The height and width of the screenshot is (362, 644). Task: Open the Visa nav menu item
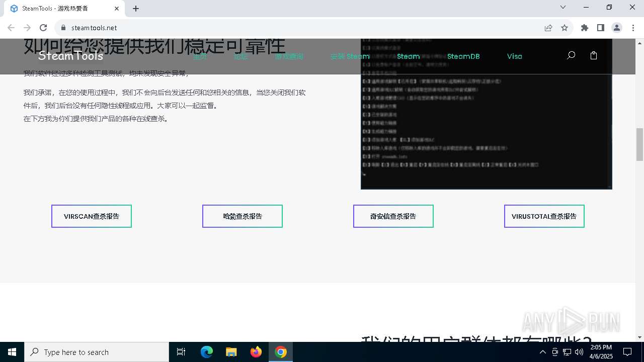click(x=514, y=56)
